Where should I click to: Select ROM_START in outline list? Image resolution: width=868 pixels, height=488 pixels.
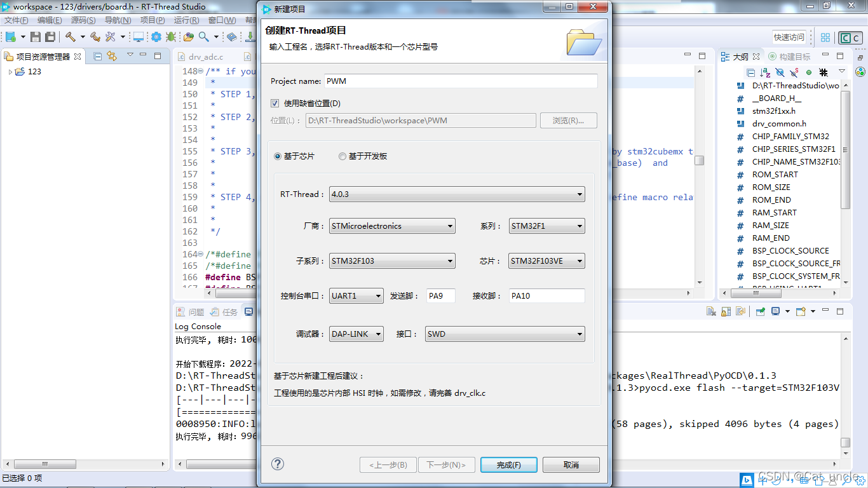pos(775,175)
